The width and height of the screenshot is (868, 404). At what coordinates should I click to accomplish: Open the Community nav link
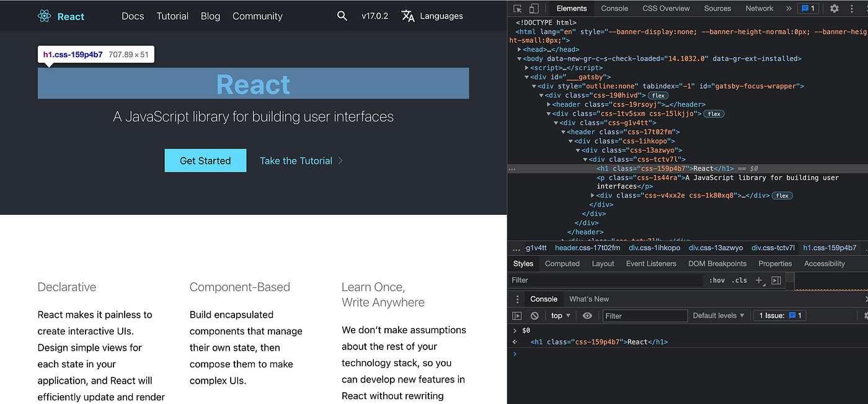[x=257, y=16]
